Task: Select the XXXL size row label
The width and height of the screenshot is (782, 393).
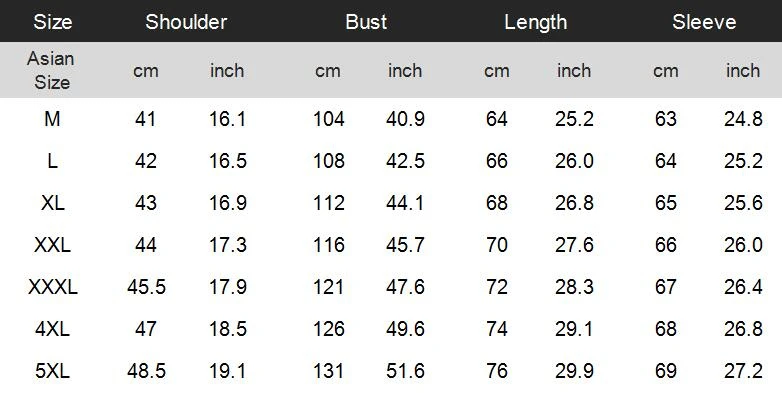Action: (53, 287)
